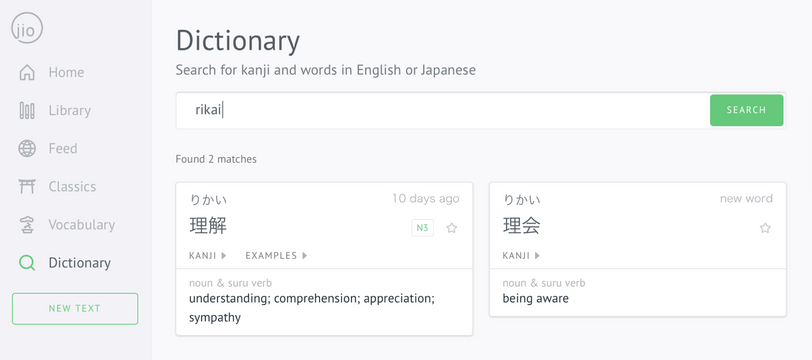This screenshot has width=812, height=360.
Task: Click the search field containing rikai
Action: click(x=443, y=110)
